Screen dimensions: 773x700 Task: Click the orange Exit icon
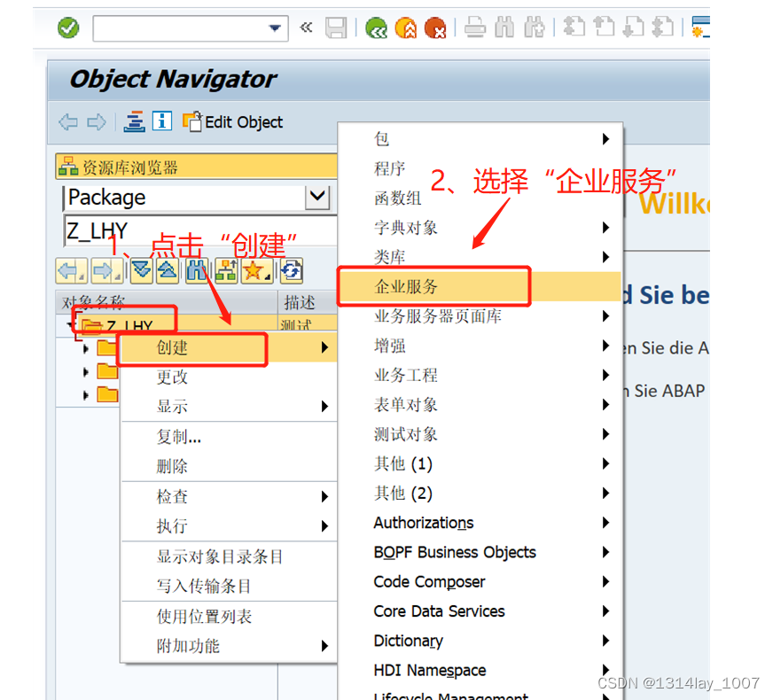click(x=406, y=27)
